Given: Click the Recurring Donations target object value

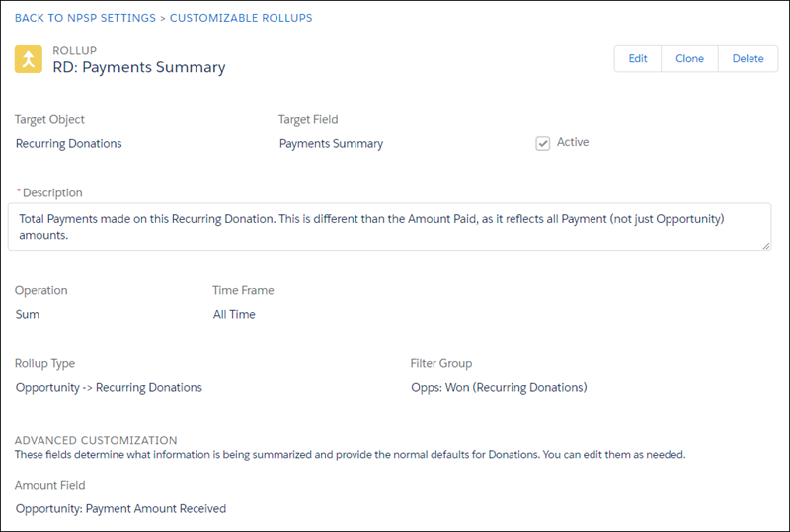Looking at the screenshot, I should click(x=68, y=143).
